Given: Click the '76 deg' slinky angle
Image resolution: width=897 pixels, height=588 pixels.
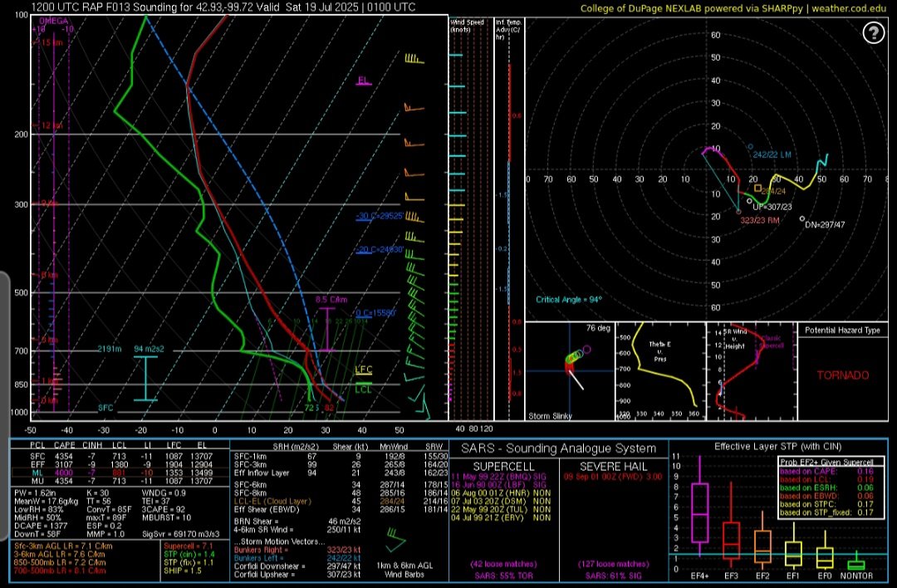Looking at the screenshot, I should (598, 328).
